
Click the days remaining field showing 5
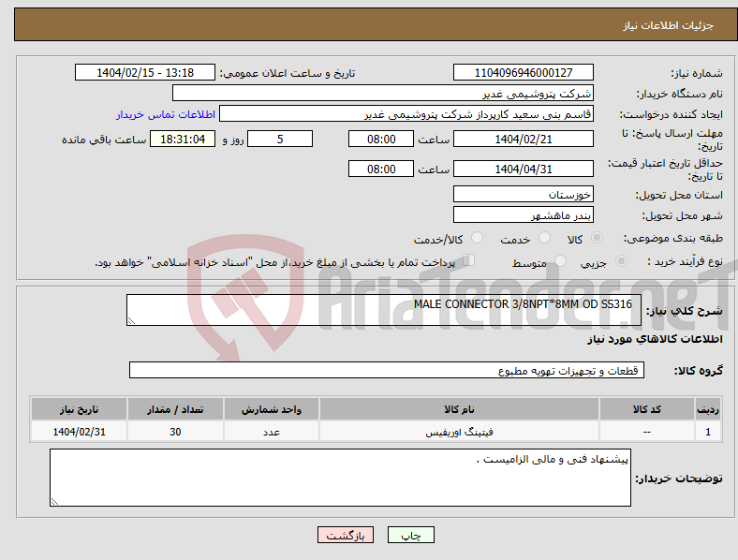(x=280, y=139)
